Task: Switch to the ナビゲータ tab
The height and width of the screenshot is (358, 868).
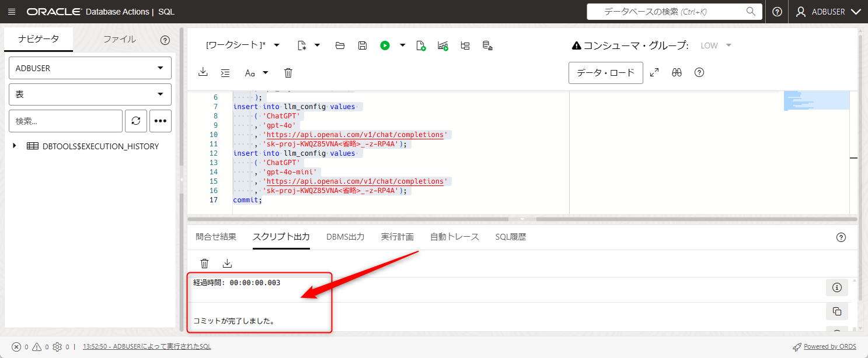Action: pos(39,39)
